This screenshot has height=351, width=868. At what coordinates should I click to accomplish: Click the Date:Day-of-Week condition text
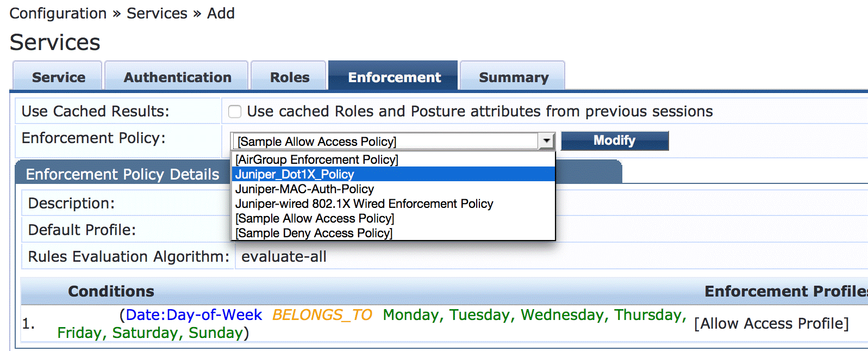(x=193, y=315)
